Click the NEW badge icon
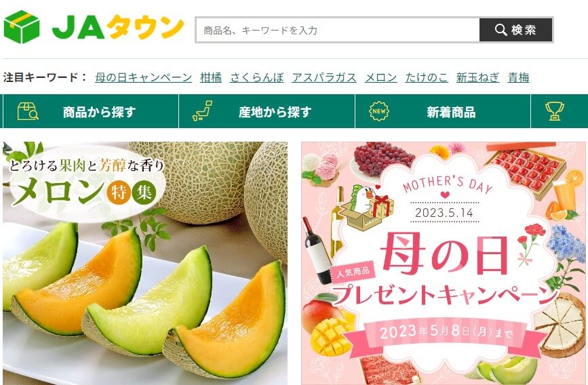 click(379, 111)
